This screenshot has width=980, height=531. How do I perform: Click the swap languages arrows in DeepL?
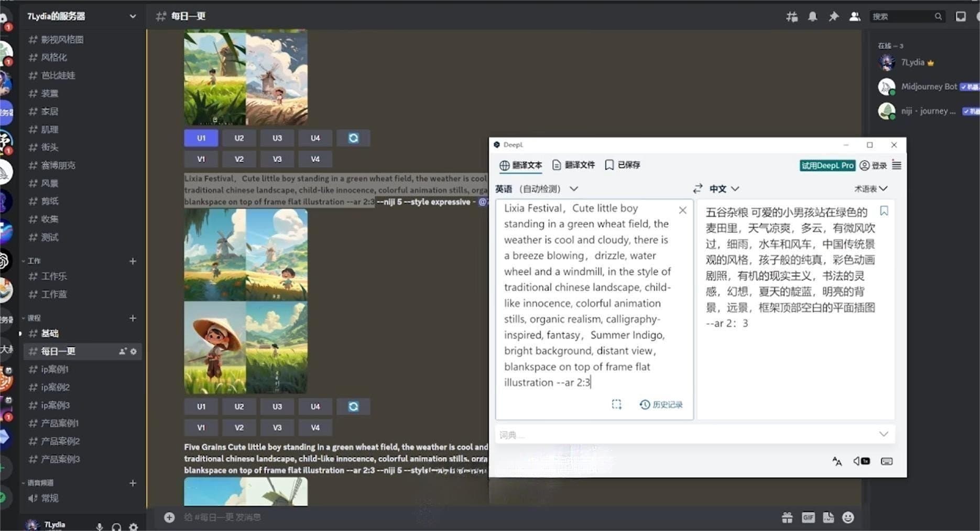click(698, 189)
